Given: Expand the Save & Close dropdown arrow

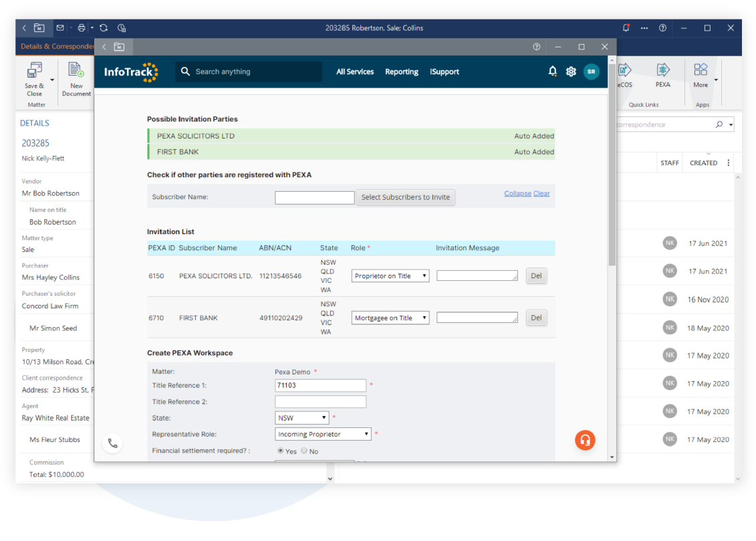Looking at the screenshot, I should pyautogui.click(x=52, y=80).
